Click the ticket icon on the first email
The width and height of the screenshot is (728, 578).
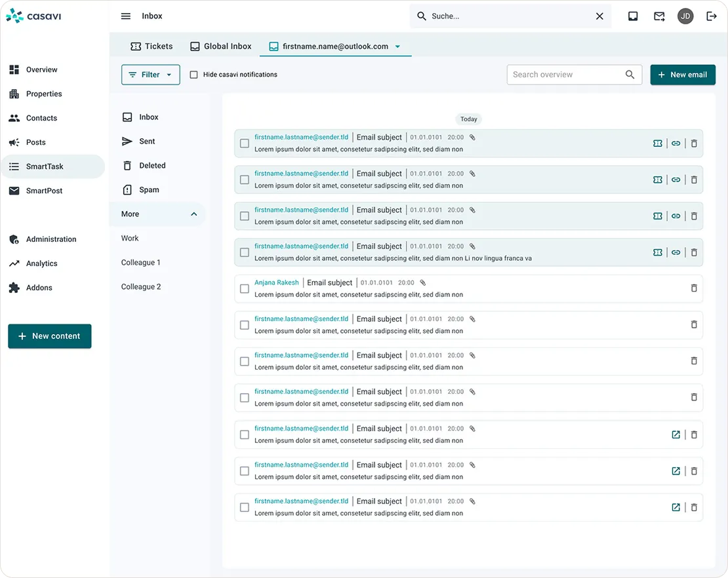pyautogui.click(x=658, y=144)
